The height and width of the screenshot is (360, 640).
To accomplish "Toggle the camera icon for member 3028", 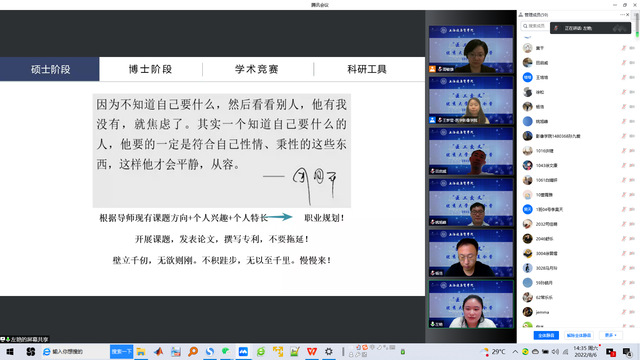I will [x=632, y=268].
